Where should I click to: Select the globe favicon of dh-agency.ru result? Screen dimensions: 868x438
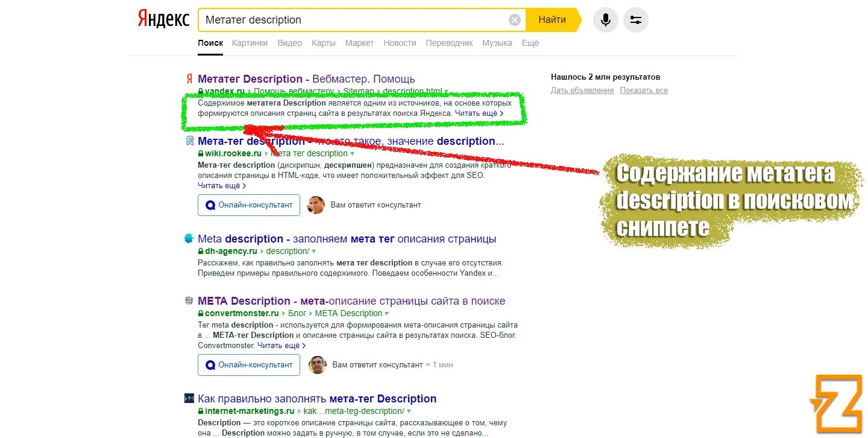[189, 238]
